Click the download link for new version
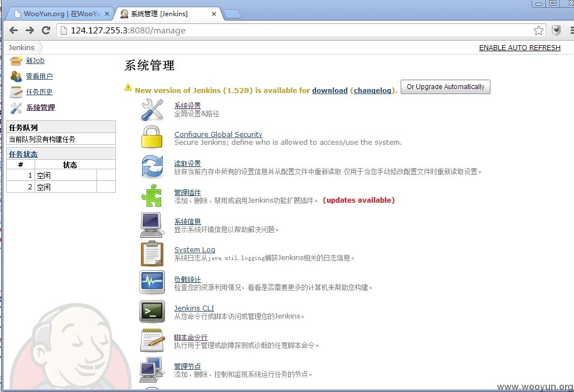 click(x=329, y=90)
